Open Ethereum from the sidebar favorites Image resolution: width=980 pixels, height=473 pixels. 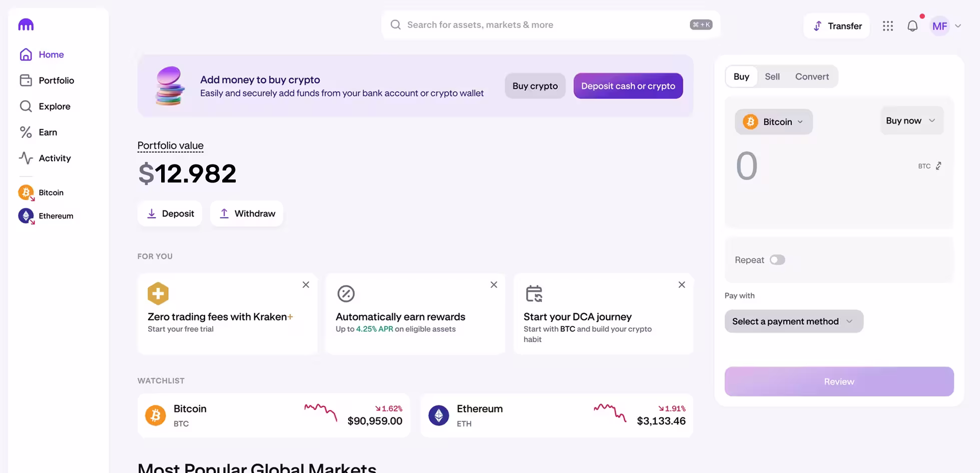(46, 216)
